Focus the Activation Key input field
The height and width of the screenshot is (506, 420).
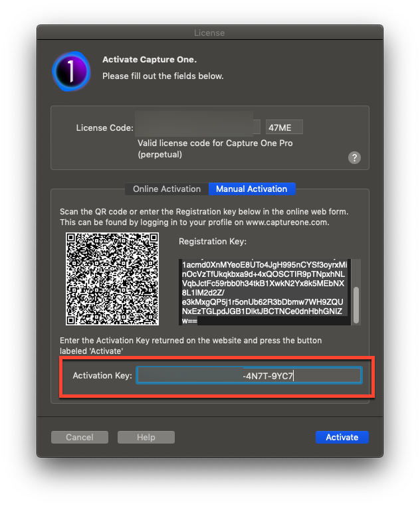(249, 375)
